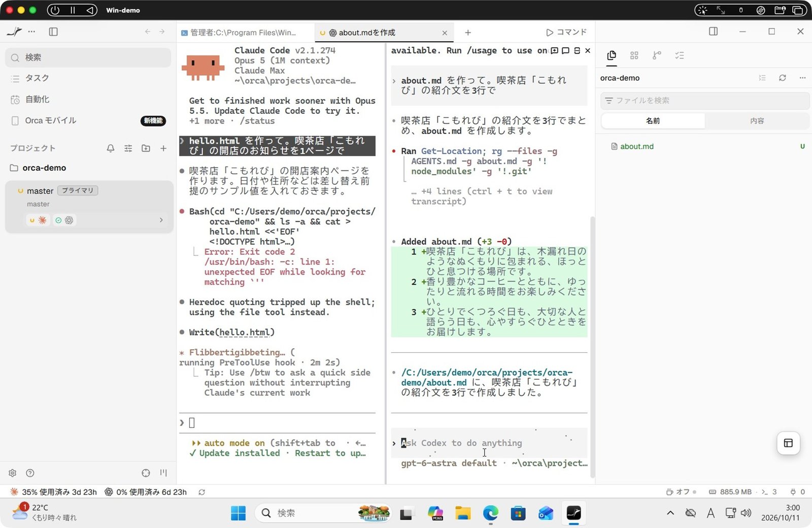
Task: Go forward with the right arrow
Action: coord(162,31)
